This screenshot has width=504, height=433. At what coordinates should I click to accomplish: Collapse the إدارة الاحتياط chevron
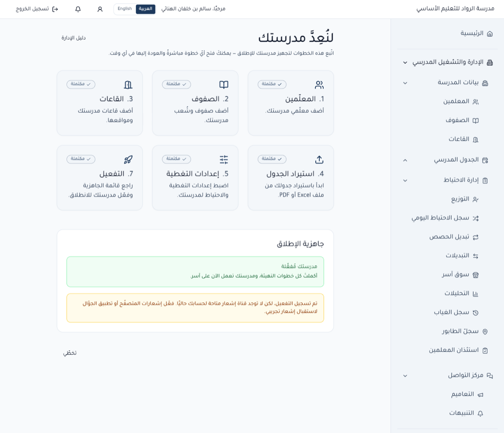405,181
